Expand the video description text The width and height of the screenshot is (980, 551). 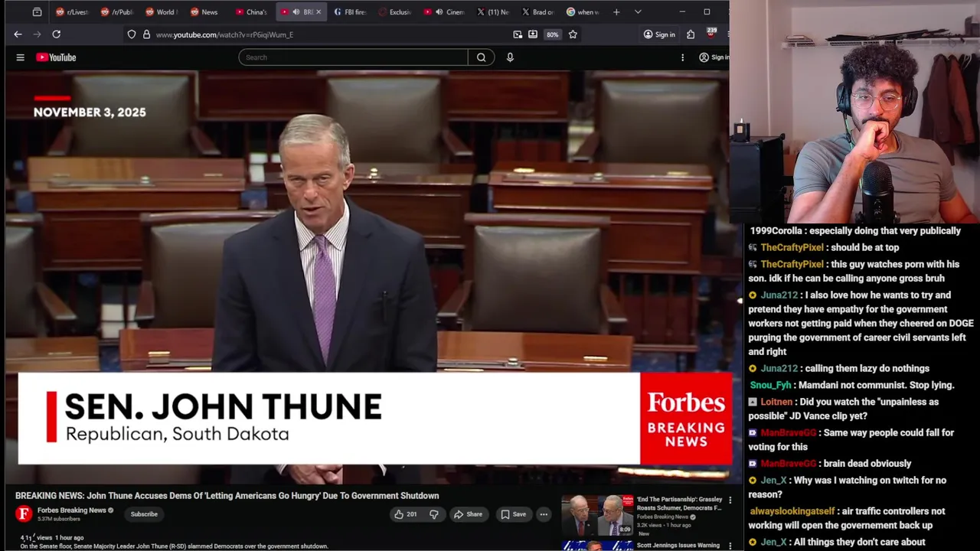(x=174, y=546)
